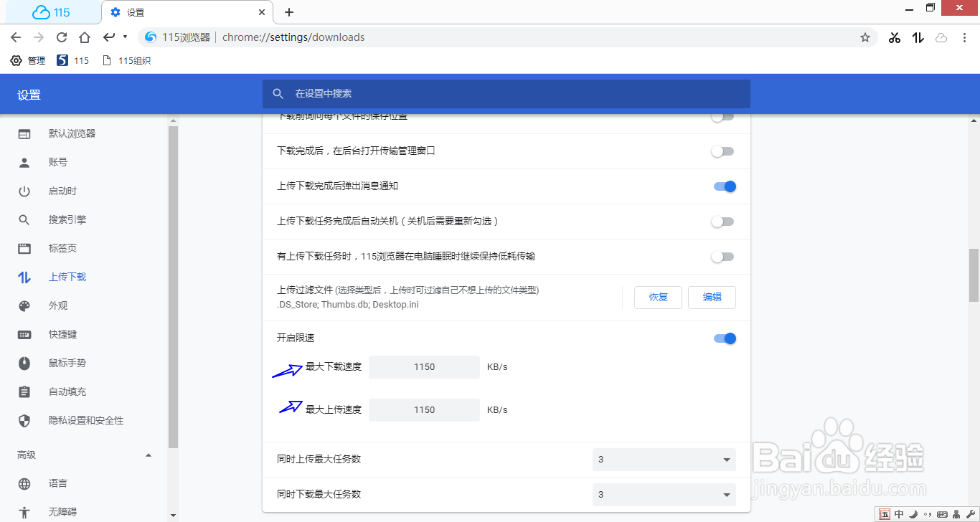980x522 pixels.
Task: Select the 外观 appearance settings icon
Action: [24, 305]
